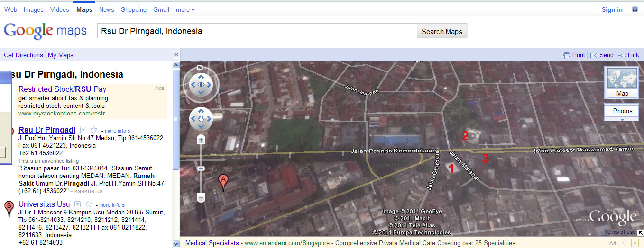Open the Gmail tab

[x=161, y=9]
